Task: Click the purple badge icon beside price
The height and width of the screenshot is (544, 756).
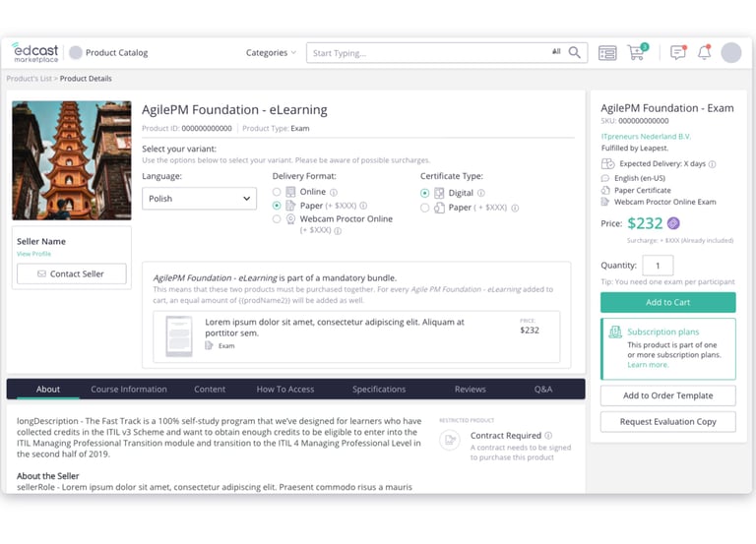Action: click(673, 223)
